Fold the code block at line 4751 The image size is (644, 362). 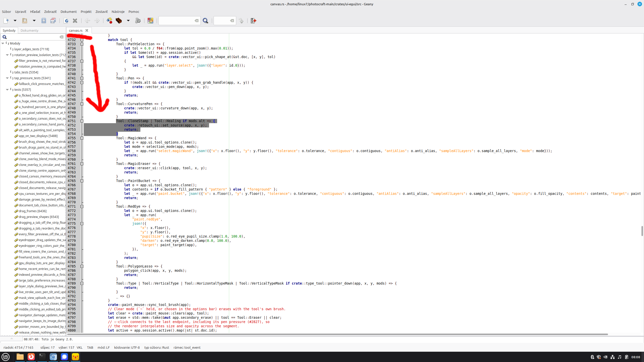pyautogui.click(x=82, y=121)
